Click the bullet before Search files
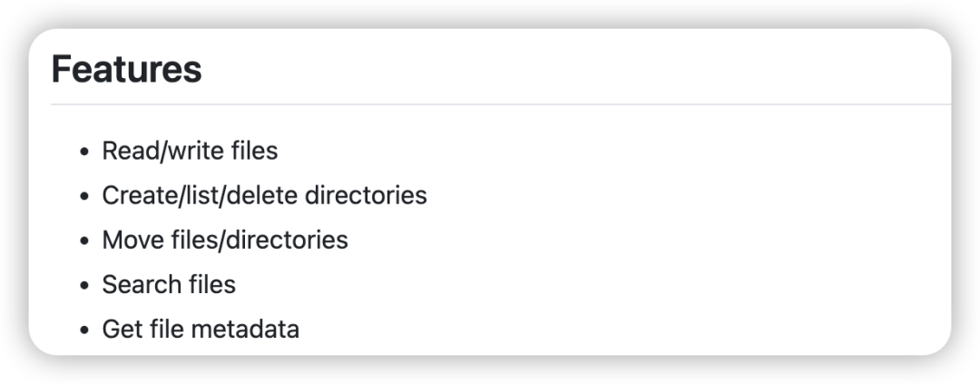This screenshot has height=384, width=980. [x=84, y=286]
